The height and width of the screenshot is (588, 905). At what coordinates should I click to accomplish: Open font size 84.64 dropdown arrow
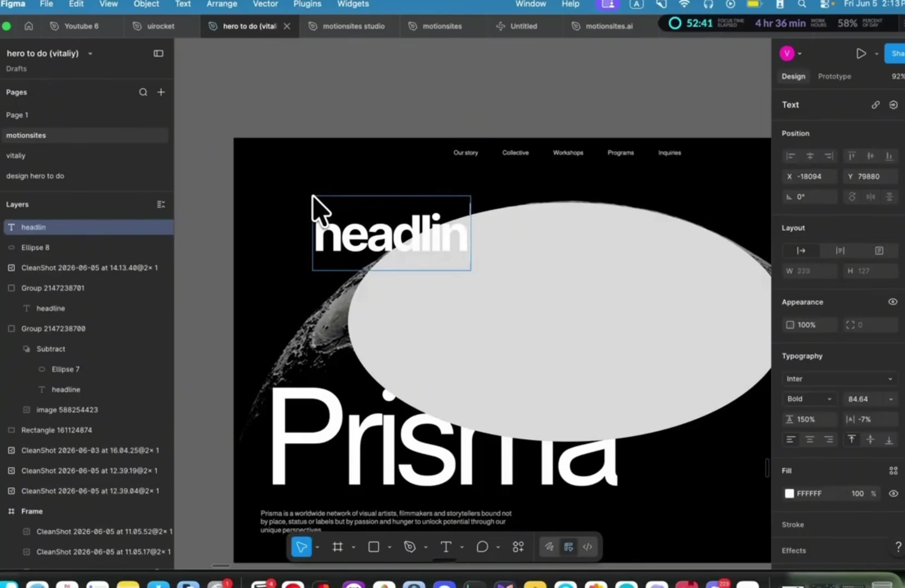(x=891, y=399)
